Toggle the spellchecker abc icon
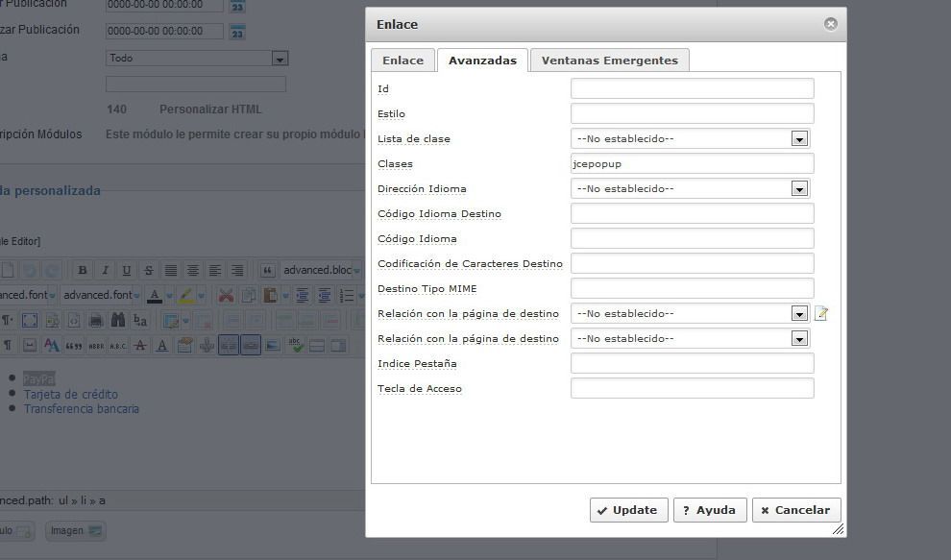Viewport: 951px width, 560px height. (x=295, y=346)
